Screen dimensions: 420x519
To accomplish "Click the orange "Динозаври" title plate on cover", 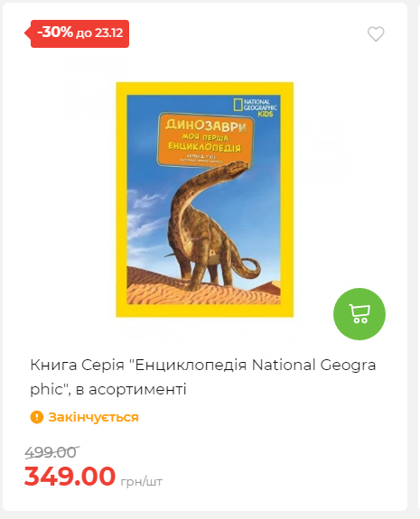I will [205, 139].
